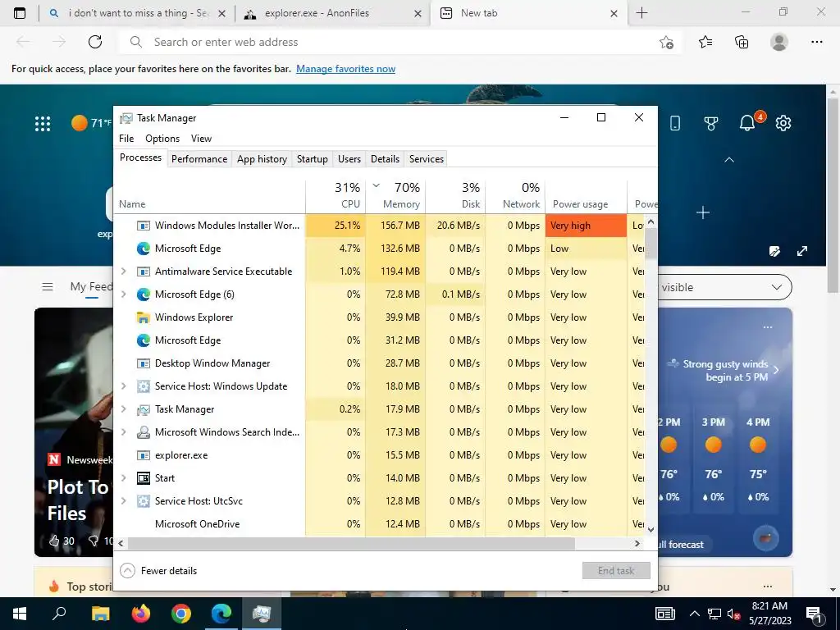This screenshot has height=630, width=840.
Task: Open new tab page settings gear
Action: tap(783, 123)
